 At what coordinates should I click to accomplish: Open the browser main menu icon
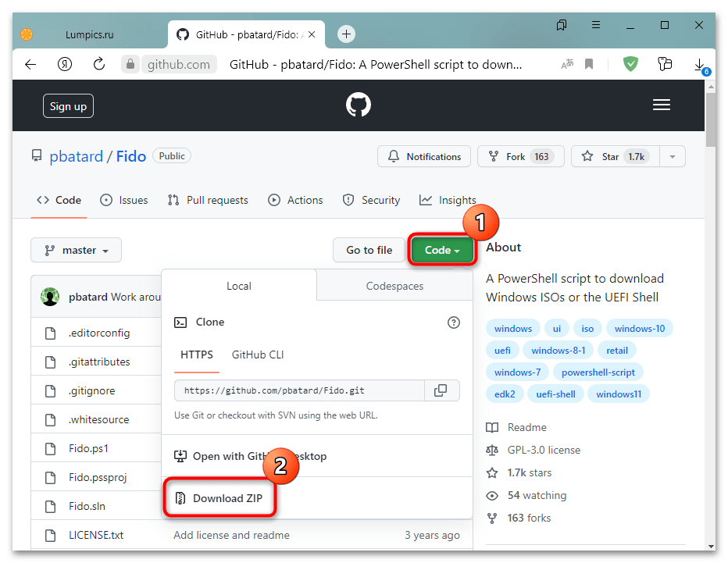coord(596,25)
